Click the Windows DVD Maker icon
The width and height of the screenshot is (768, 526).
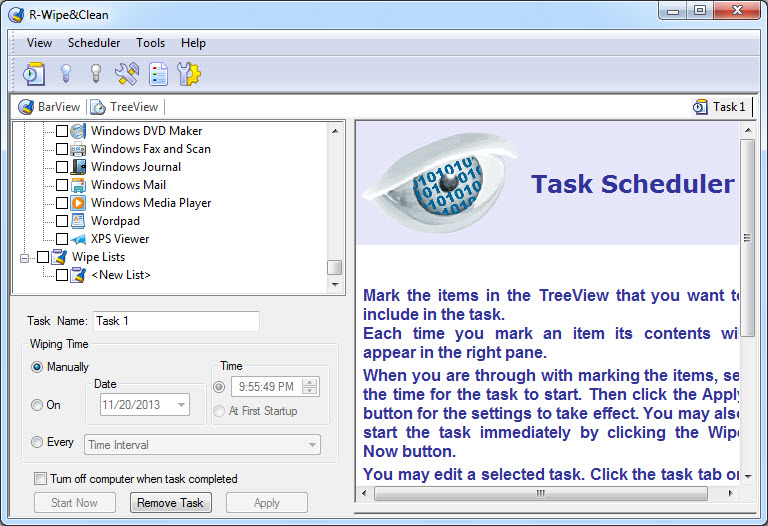click(78, 131)
